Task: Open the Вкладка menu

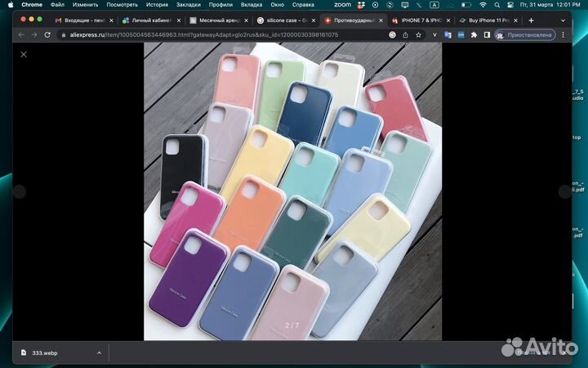Action: (252, 5)
